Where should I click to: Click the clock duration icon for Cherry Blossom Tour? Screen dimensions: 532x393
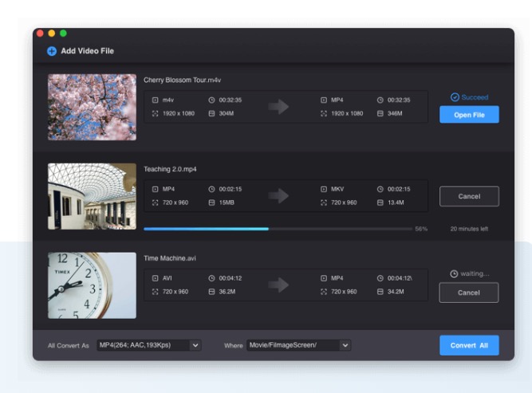211,100
